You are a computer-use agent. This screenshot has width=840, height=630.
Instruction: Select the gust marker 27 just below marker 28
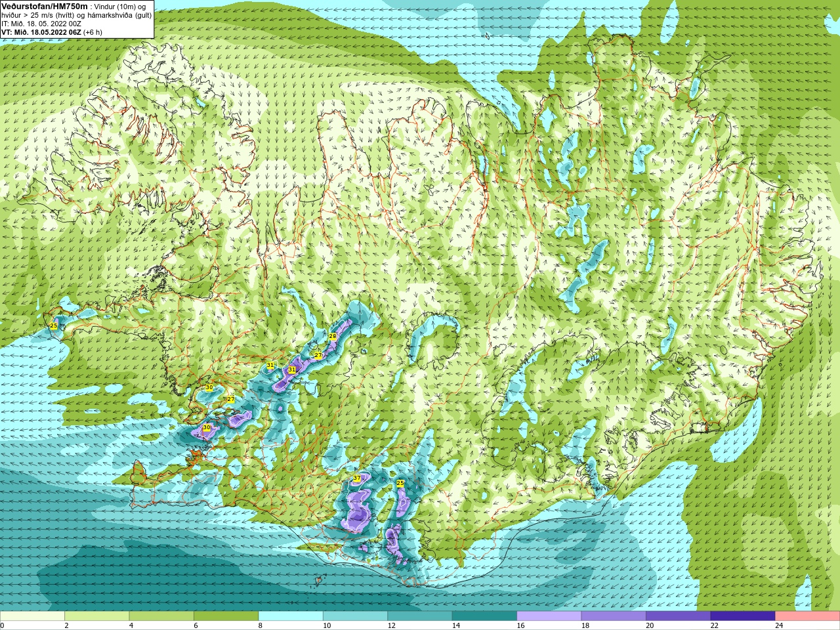click(x=318, y=355)
